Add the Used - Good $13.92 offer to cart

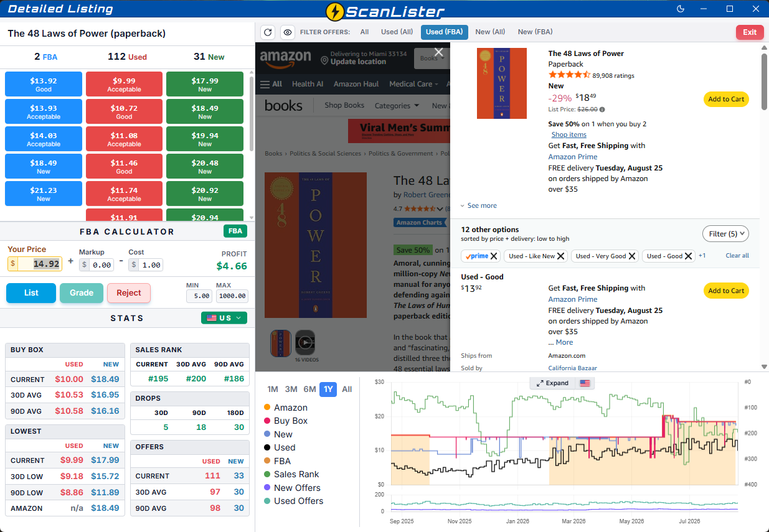click(726, 291)
